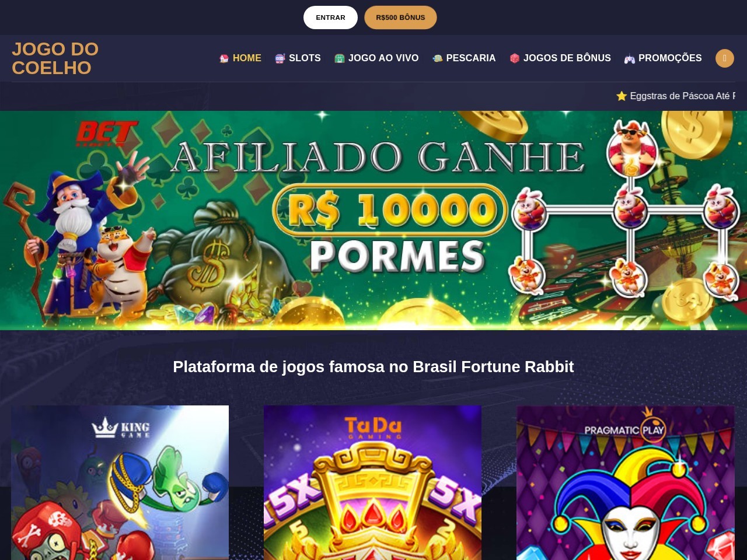The image size is (747, 560).
Task: Click the Afiliado Ganhe R$ 10000 banner
Action: pos(373,220)
